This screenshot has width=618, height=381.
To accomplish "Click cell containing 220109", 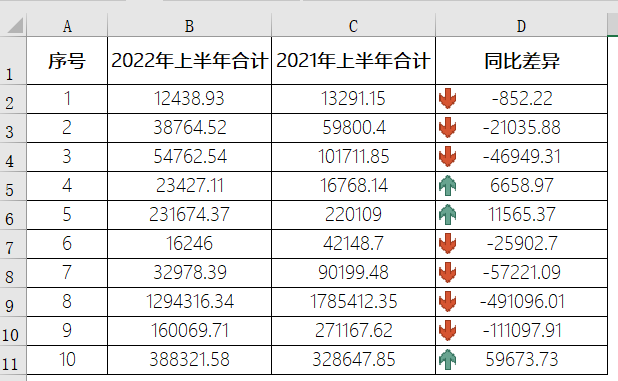I will point(354,215).
